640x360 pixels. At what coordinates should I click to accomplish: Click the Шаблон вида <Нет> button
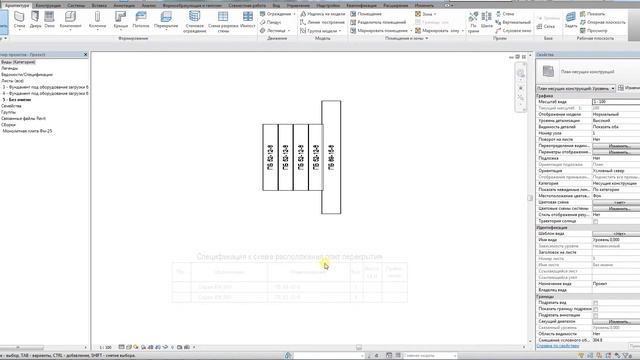pyautogui.click(x=617, y=234)
